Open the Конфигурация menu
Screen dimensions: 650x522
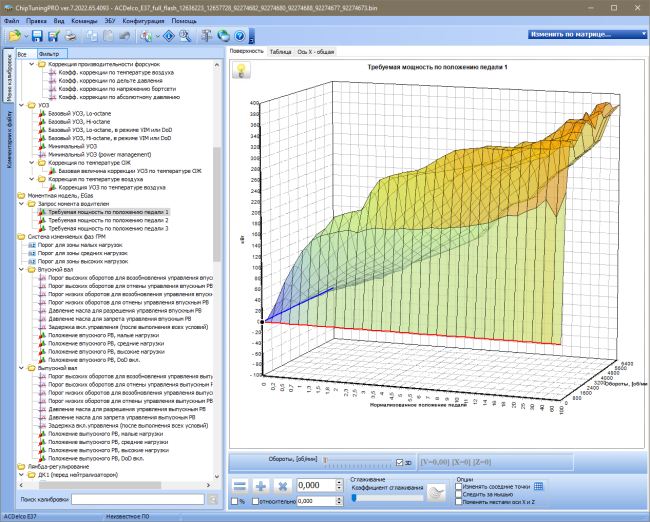tap(143, 21)
